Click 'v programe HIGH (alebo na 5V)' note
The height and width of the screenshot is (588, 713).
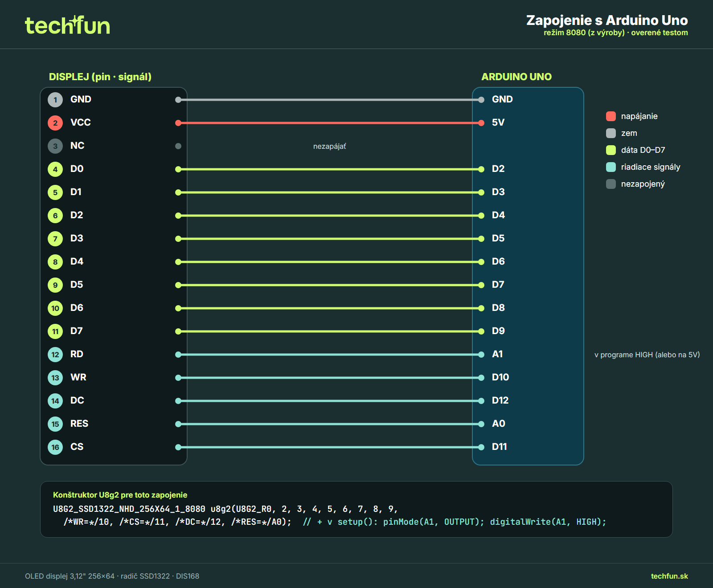pos(647,355)
